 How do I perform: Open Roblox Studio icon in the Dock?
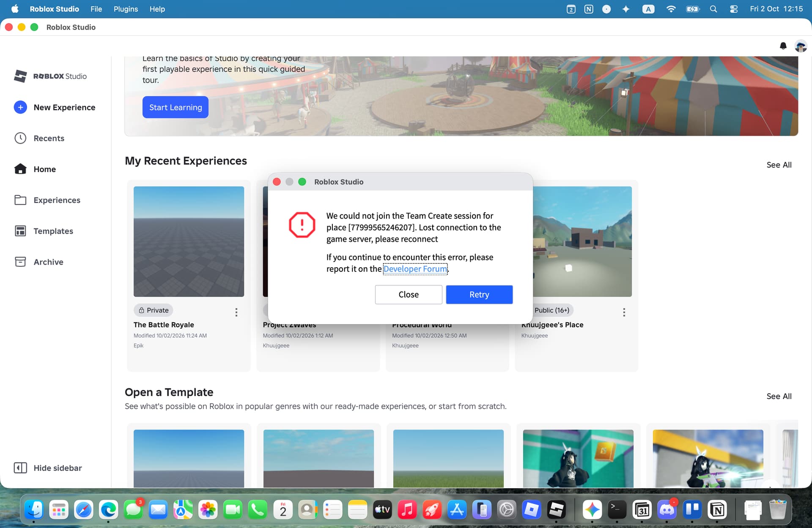[x=556, y=509]
